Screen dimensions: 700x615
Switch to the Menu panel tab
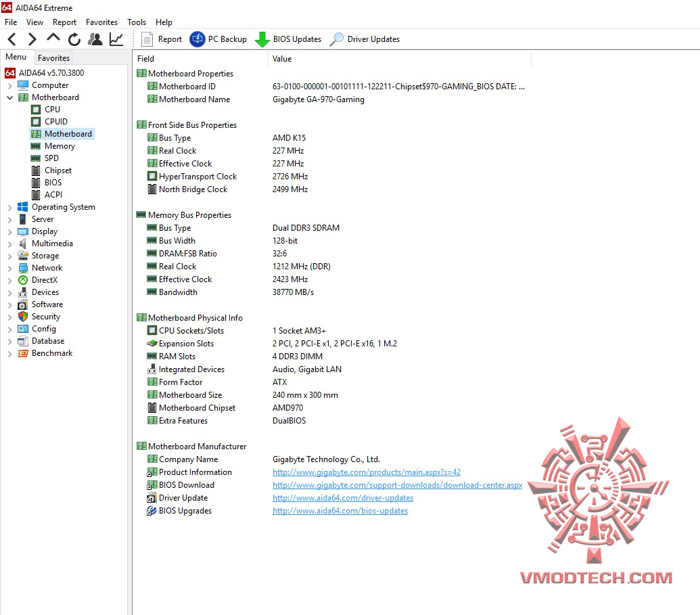pyautogui.click(x=16, y=57)
